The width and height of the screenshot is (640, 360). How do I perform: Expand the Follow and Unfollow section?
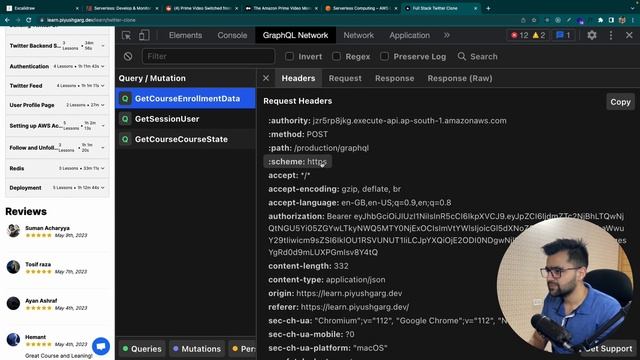pyautogui.click(x=57, y=147)
